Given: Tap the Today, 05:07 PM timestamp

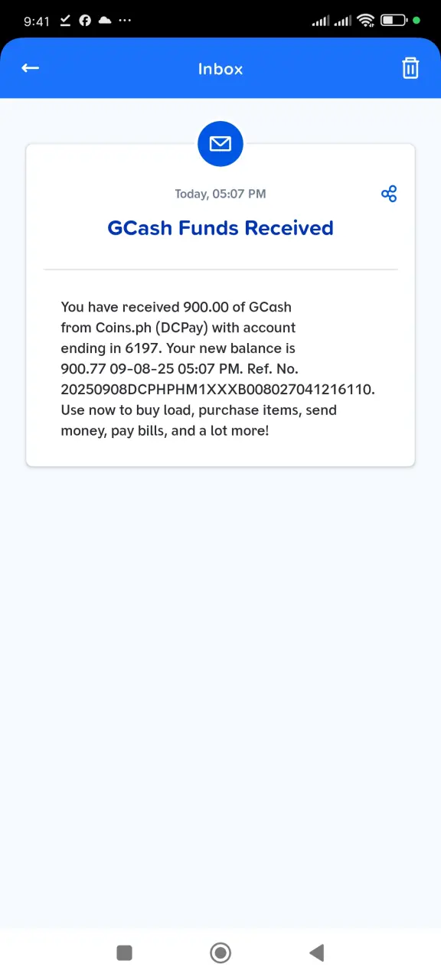Looking at the screenshot, I should [x=220, y=194].
